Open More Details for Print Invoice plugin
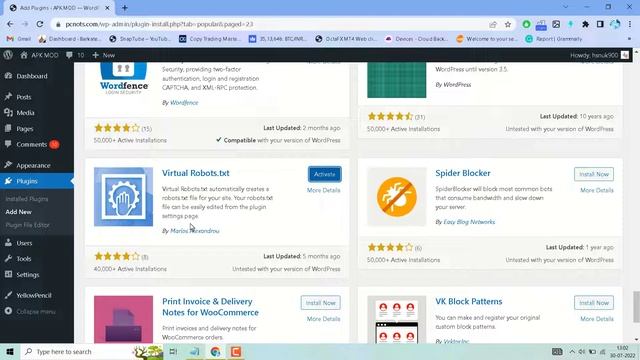 pos(323,319)
